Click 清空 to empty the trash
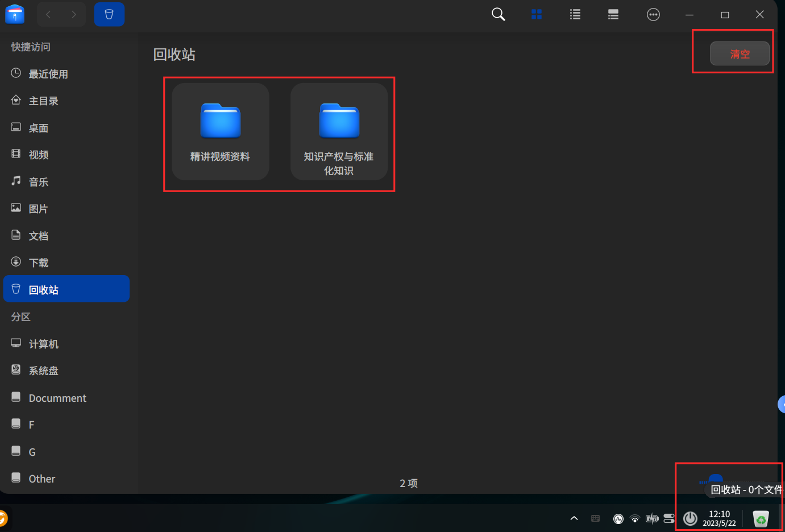Image resolution: width=785 pixels, height=532 pixels. click(740, 53)
